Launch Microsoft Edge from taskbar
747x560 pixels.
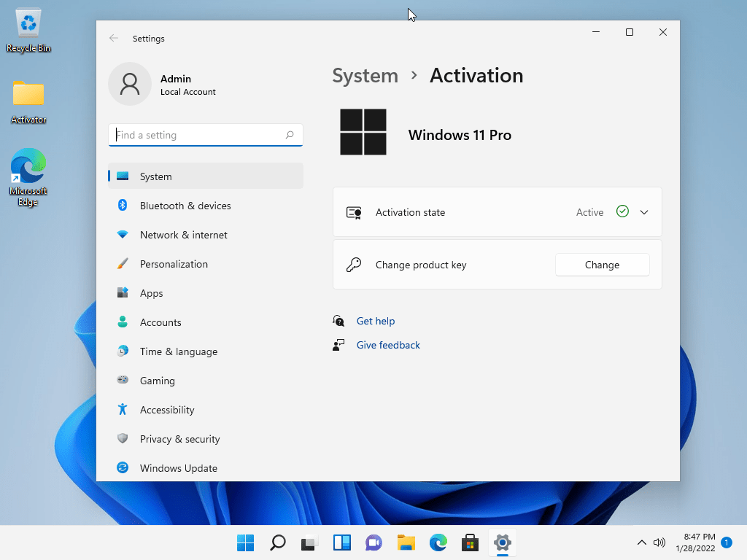(x=438, y=542)
